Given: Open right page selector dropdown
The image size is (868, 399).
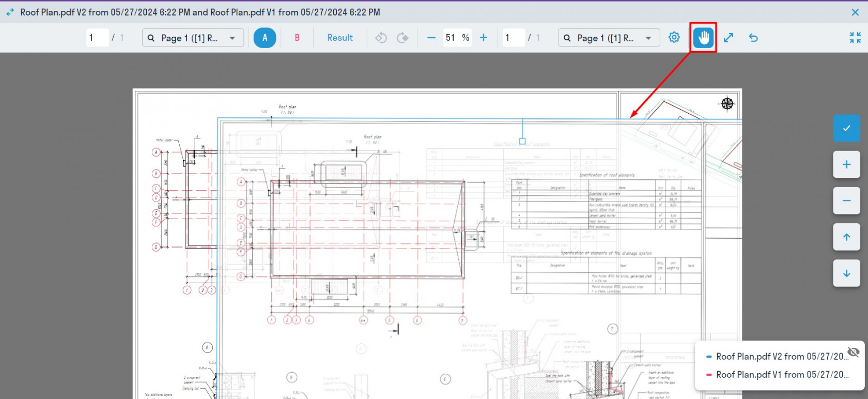Looking at the screenshot, I should tap(609, 38).
